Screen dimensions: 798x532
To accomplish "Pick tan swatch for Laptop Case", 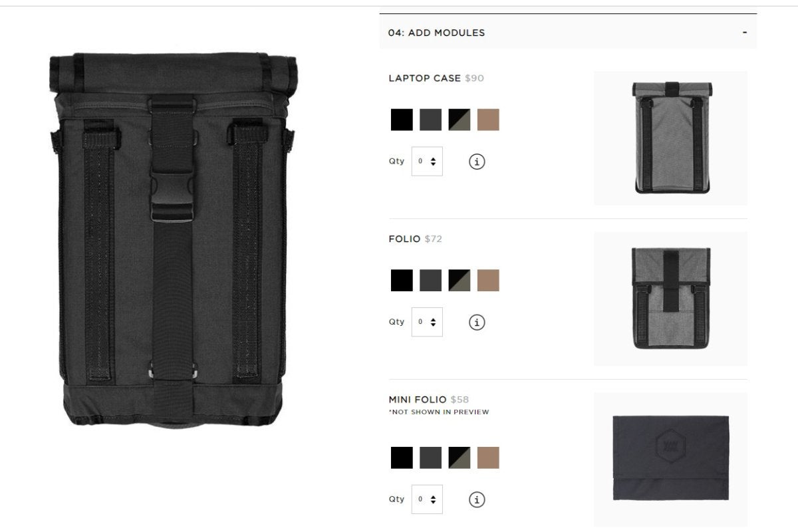I will coord(488,120).
